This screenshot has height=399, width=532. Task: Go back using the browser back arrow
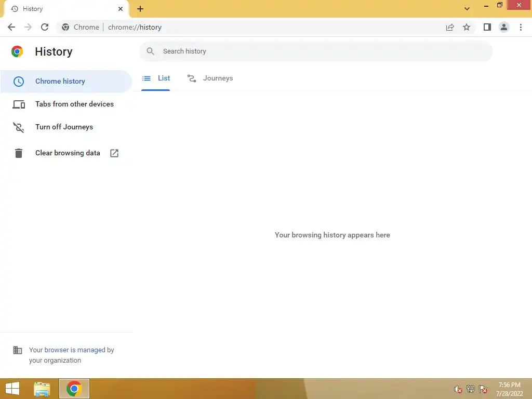tap(11, 27)
